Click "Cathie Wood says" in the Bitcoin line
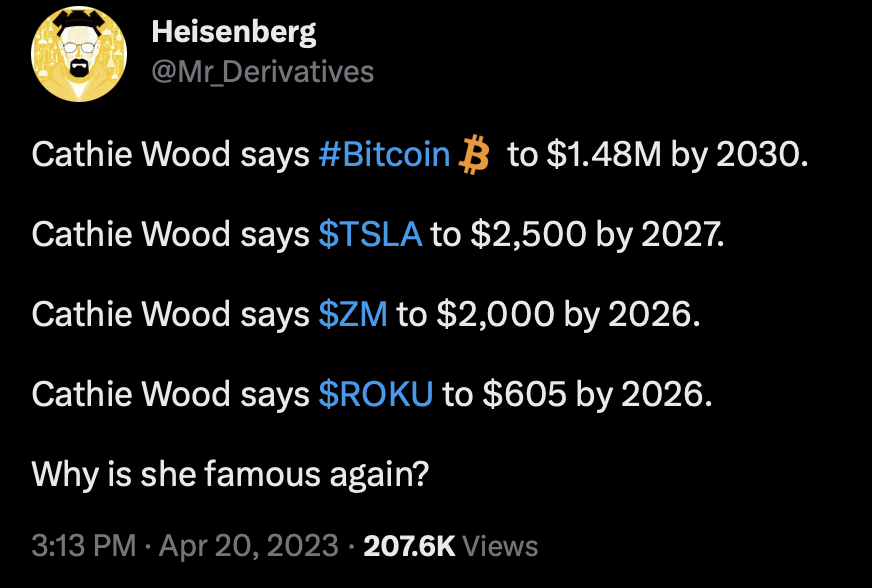This screenshot has height=588, width=872. (170, 154)
